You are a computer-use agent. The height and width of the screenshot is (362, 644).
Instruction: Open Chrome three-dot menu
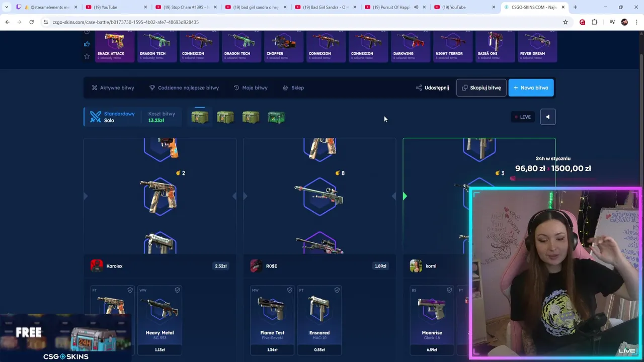636,22
